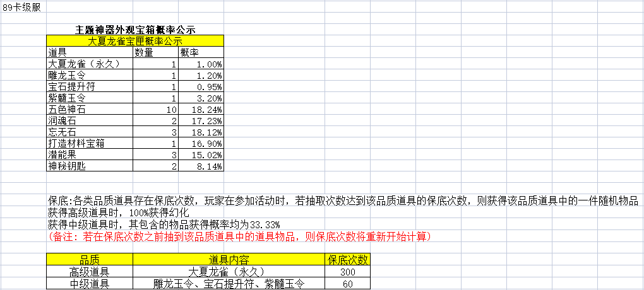Select the 紫髓玉令 item cell
This screenshot has height=290, width=644.
point(90,98)
